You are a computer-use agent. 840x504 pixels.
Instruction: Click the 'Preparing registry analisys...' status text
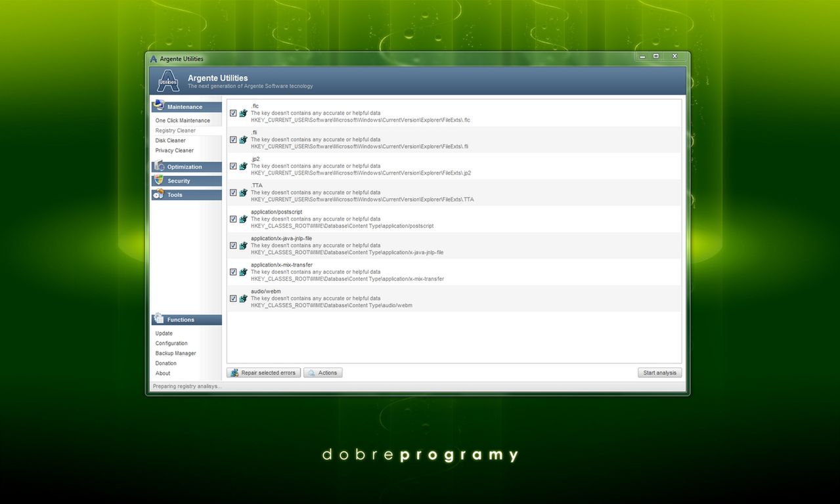[187, 387]
